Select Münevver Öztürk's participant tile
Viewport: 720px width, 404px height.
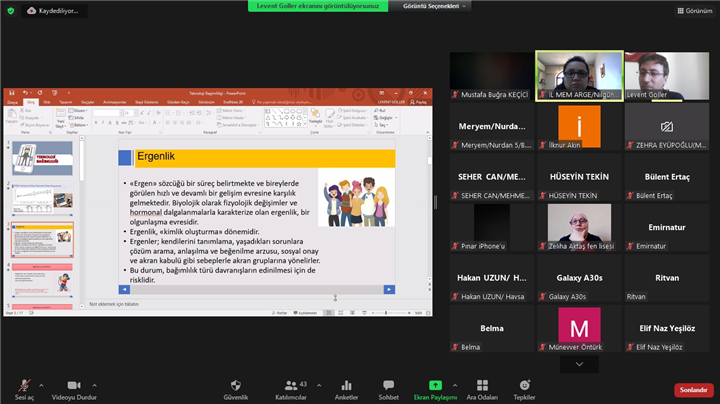pos(579,328)
